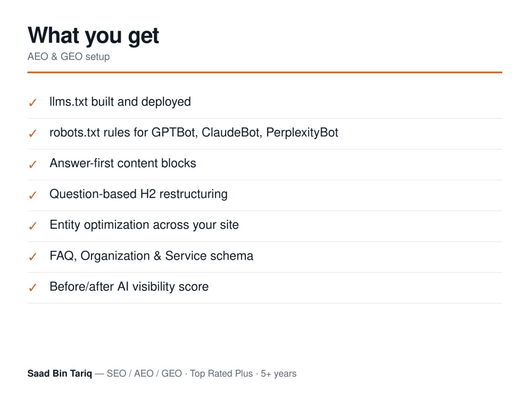Click the 'AEO & GEO setup' subtitle
This screenshot has height=399, width=532.
point(69,57)
